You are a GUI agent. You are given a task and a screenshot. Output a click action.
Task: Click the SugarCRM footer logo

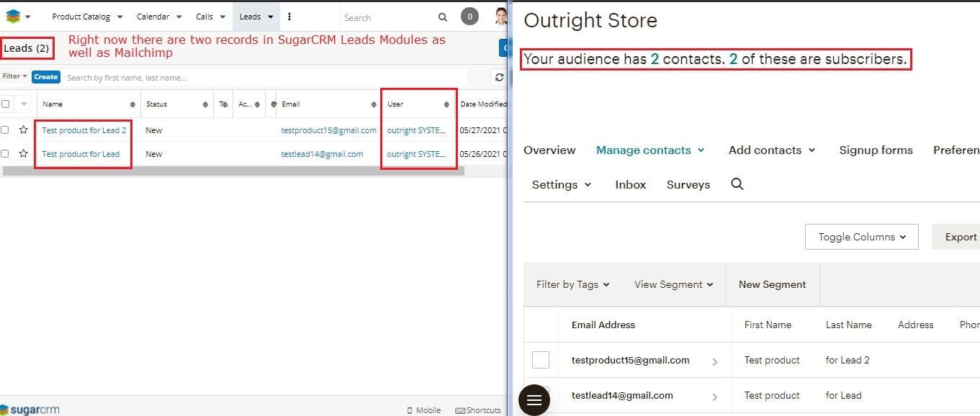click(30, 410)
